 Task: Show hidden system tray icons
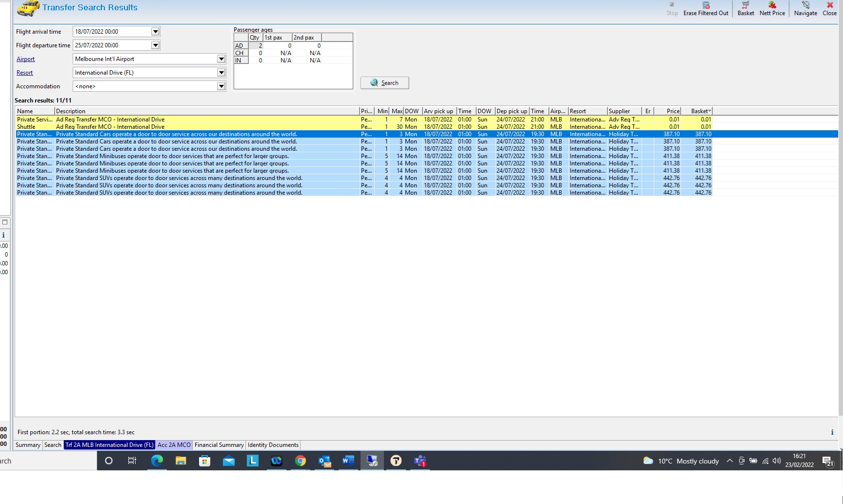coord(730,461)
